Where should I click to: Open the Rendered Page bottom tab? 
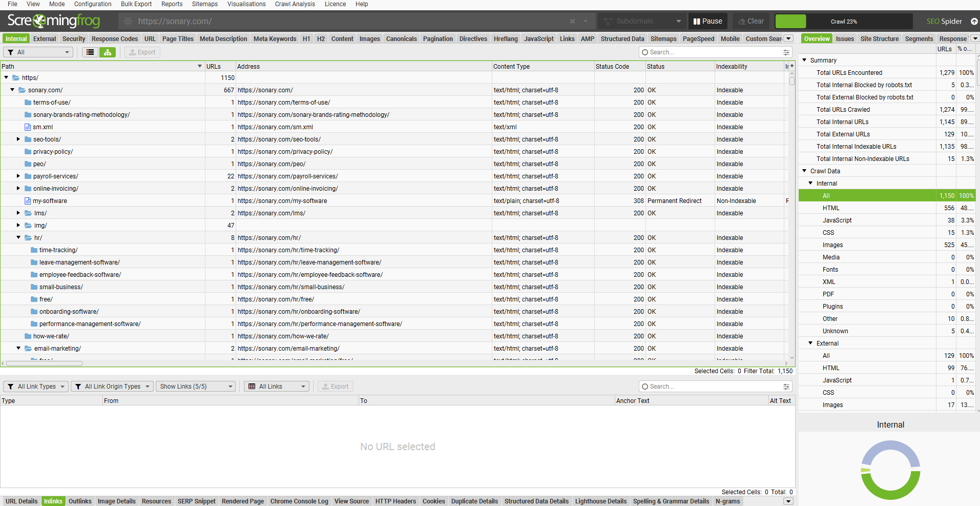pyautogui.click(x=243, y=501)
